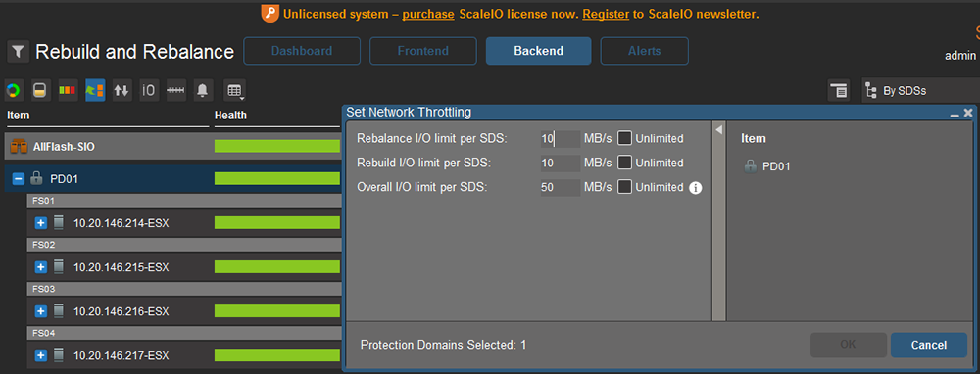The width and height of the screenshot is (980, 374).
Task: Select the network throttling ruler icon
Action: (x=175, y=90)
